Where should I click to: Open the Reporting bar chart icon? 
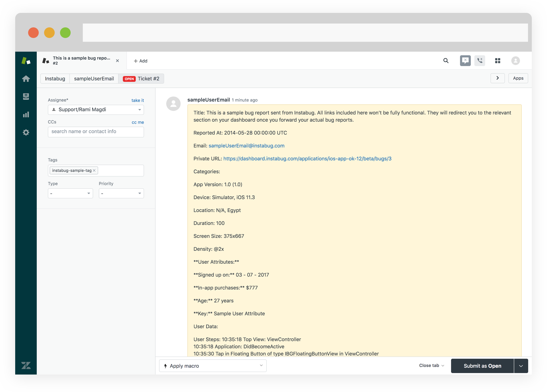pos(26,114)
